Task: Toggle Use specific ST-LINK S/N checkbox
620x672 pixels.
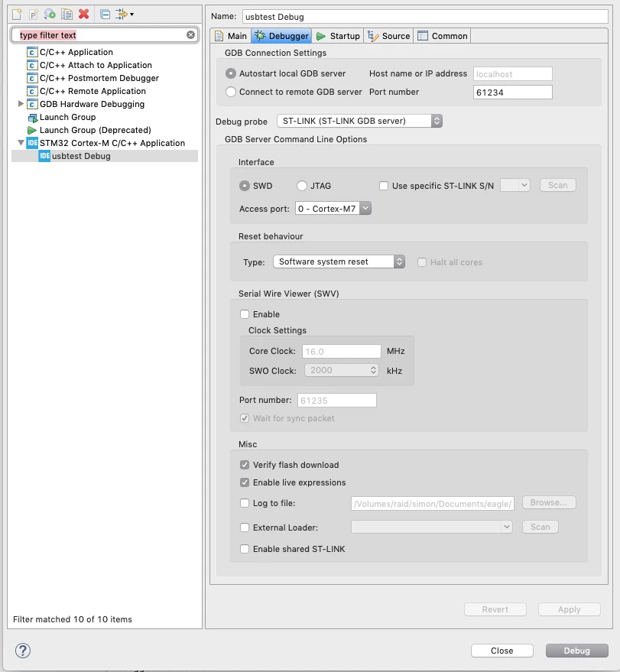Action: (x=384, y=186)
